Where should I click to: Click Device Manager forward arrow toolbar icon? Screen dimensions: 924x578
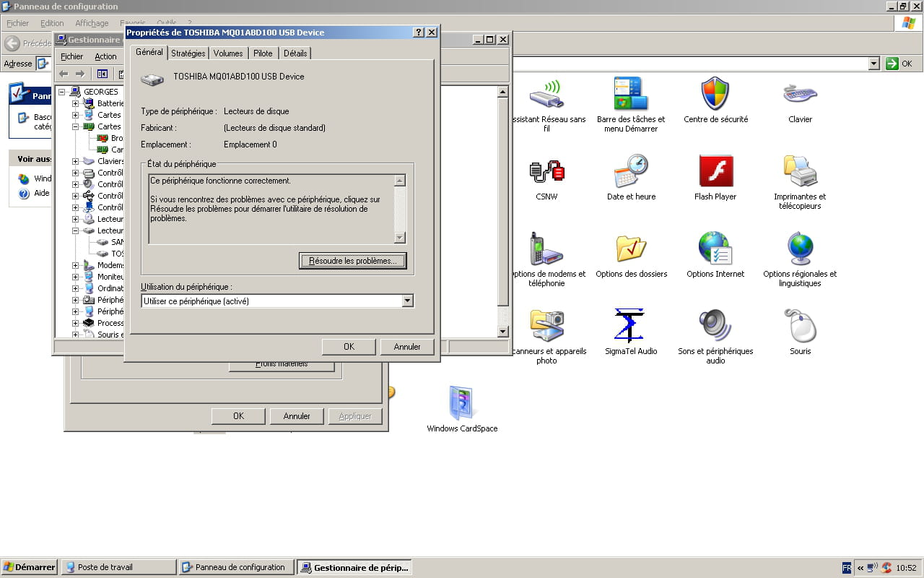click(x=80, y=74)
